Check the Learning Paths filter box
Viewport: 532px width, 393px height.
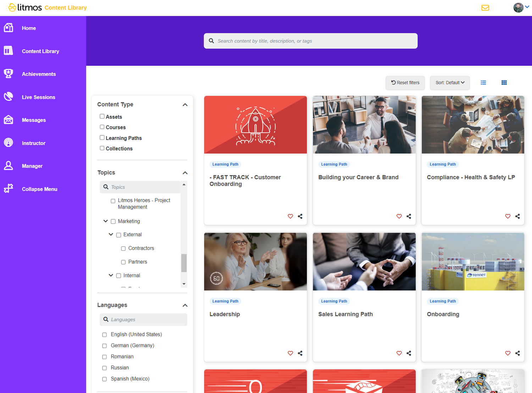pos(102,137)
